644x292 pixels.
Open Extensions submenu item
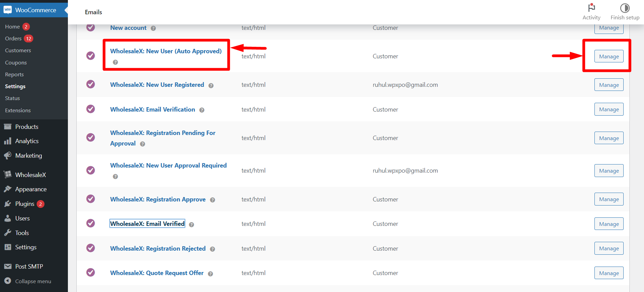pos(18,110)
